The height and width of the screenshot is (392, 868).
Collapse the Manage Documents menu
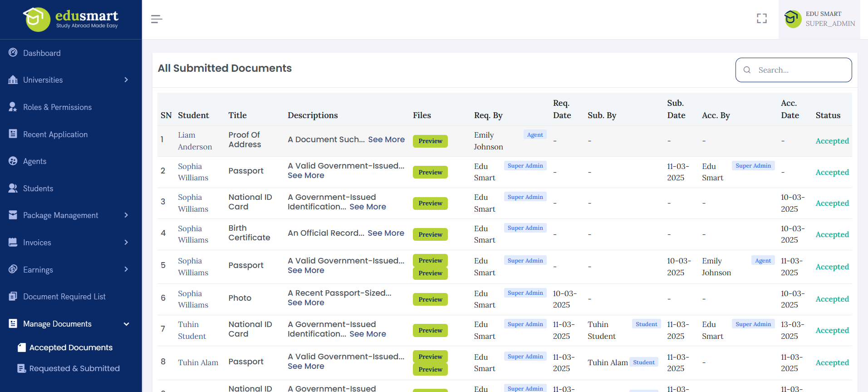pyautogui.click(x=126, y=324)
